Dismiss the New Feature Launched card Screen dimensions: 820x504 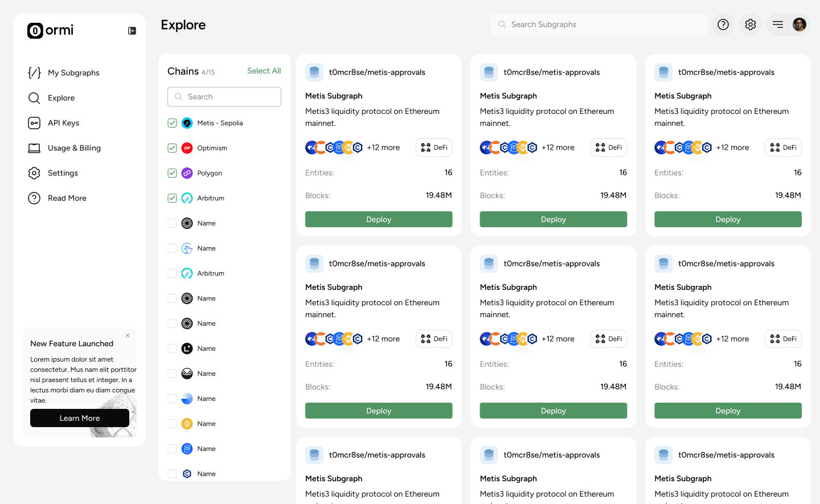tap(128, 335)
